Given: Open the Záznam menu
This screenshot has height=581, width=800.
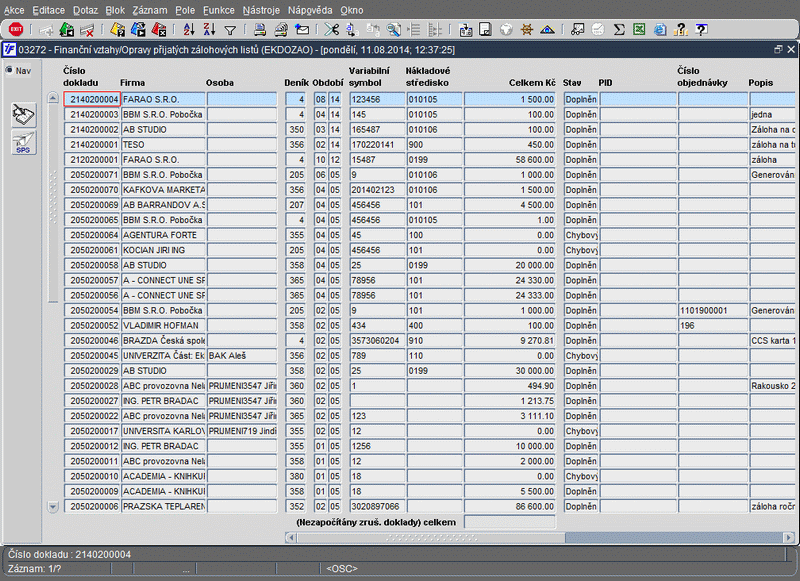Looking at the screenshot, I should (x=149, y=10).
